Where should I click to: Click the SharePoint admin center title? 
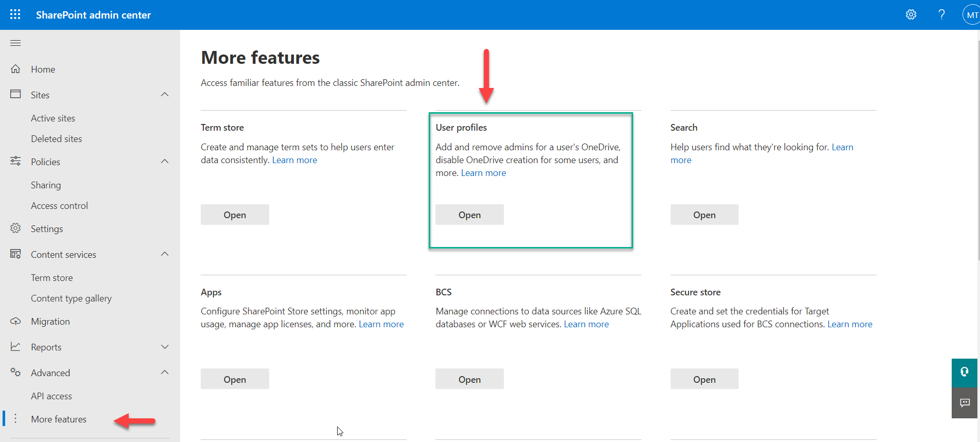pos(93,15)
